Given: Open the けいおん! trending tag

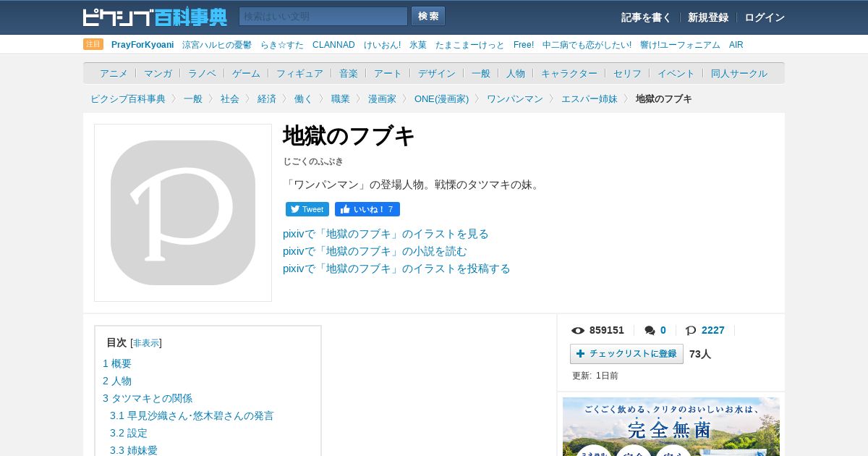Looking at the screenshot, I should [x=382, y=45].
